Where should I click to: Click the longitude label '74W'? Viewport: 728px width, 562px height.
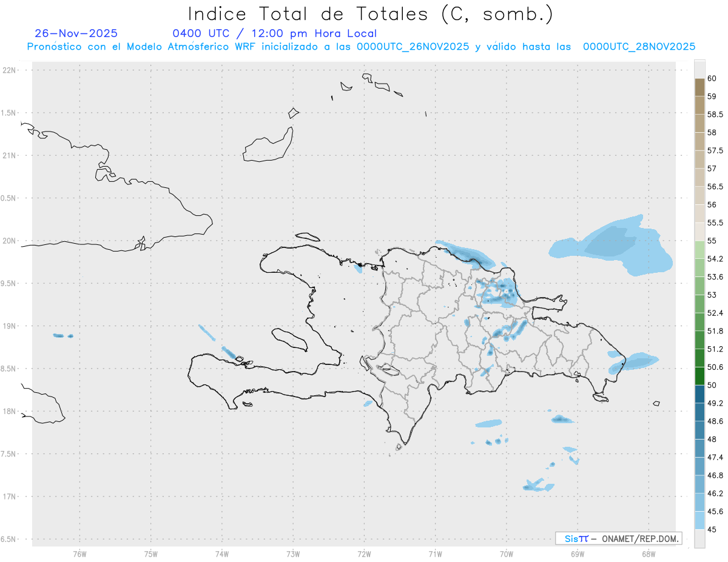[222, 554]
